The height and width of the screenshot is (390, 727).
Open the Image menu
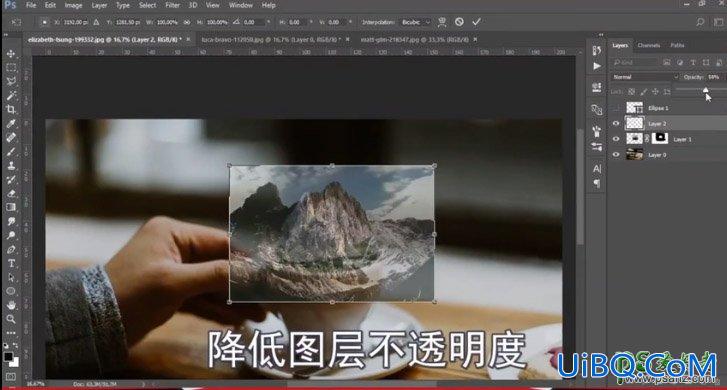click(73, 5)
